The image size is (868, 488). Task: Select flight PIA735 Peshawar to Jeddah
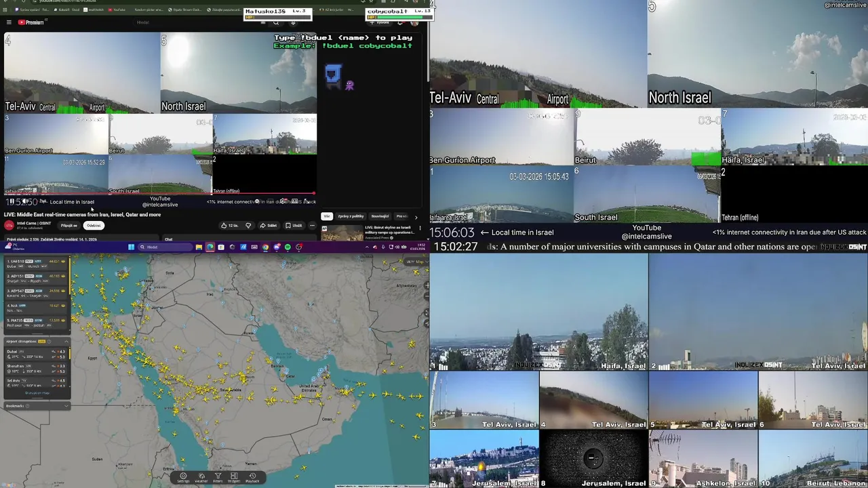[x=36, y=323]
